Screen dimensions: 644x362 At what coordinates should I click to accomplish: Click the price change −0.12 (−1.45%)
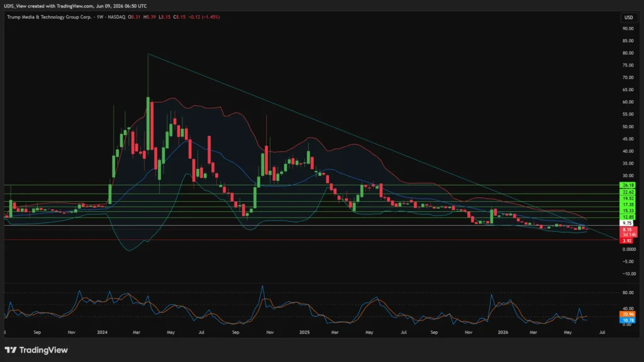coord(204,17)
